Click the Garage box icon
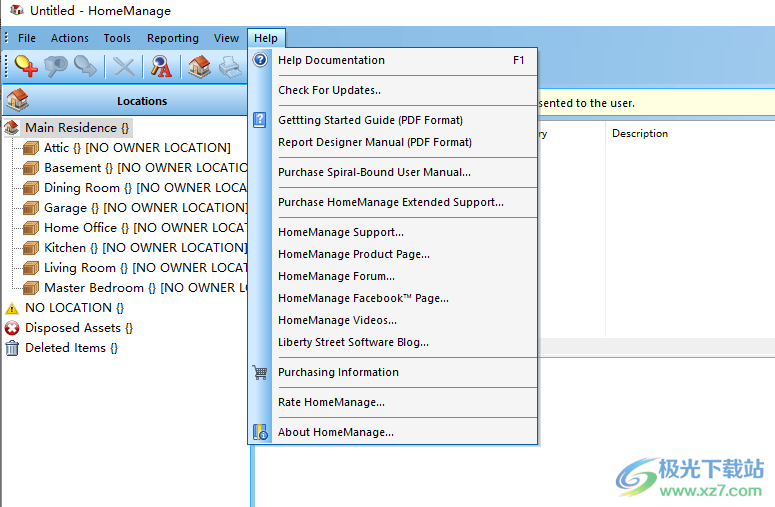775x507 pixels. pos(31,208)
